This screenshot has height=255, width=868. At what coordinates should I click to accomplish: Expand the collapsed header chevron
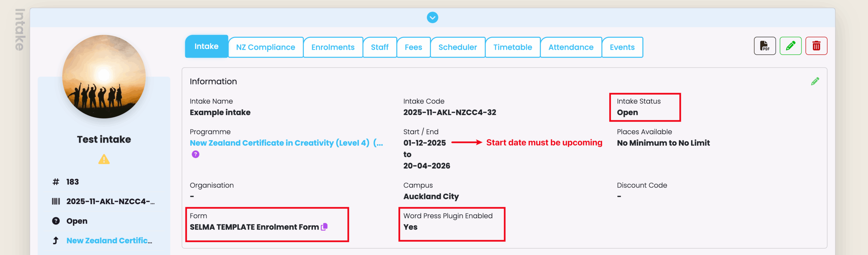(x=432, y=17)
